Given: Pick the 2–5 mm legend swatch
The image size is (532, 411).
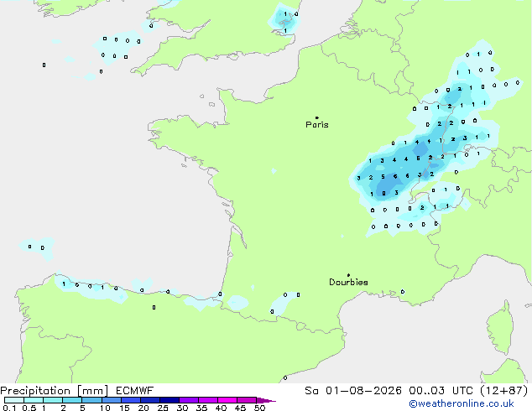Looking at the screenshot, I should coord(72,400).
